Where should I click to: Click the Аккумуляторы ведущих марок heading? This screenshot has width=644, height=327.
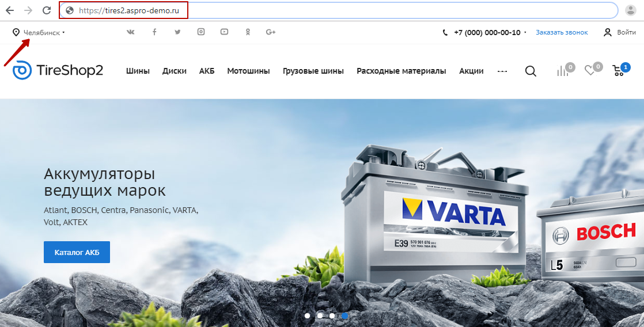(x=105, y=182)
